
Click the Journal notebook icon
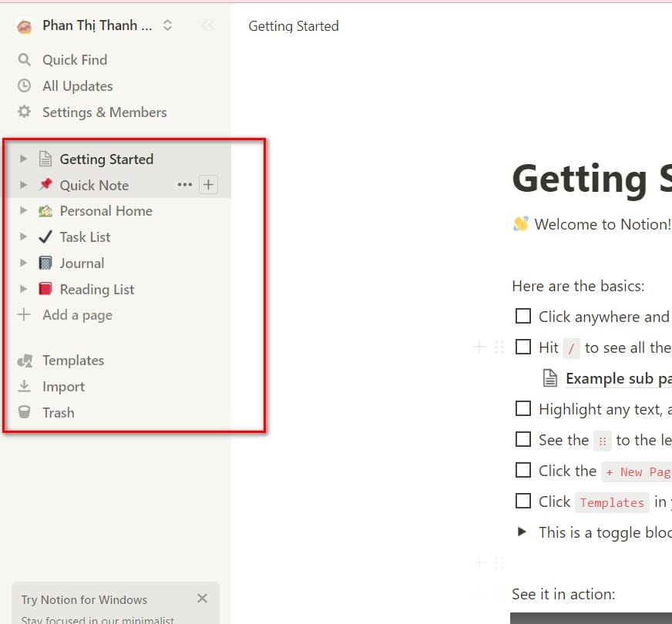[45, 263]
